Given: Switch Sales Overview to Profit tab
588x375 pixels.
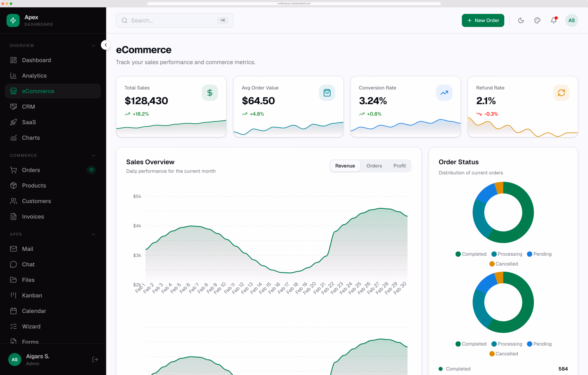Looking at the screenshot, I should tap(399, 166).
